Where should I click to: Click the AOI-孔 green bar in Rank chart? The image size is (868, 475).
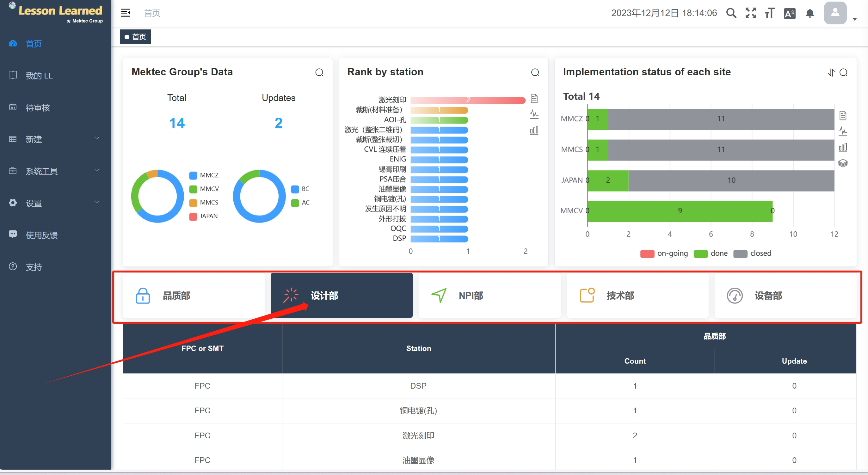tap(439, 120)
